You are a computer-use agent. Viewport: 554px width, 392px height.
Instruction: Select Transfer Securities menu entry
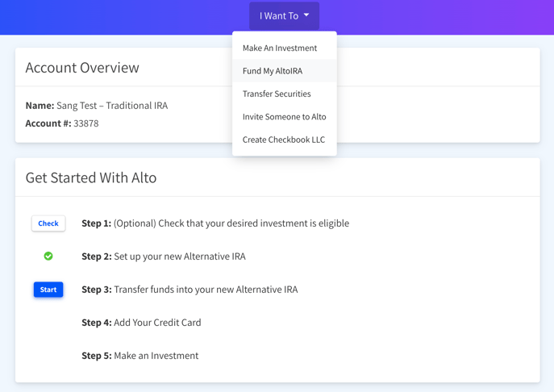coord(285,94)
